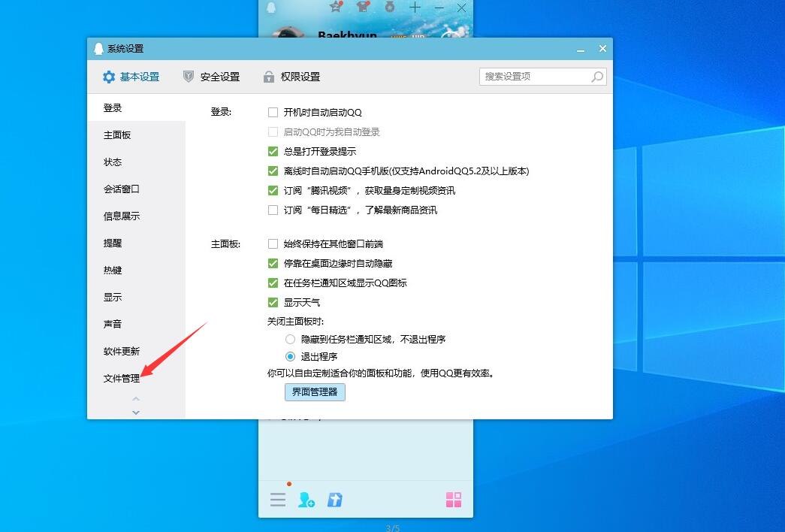Switch to 安全设置 tab
The height and width of the screenshot is (532, 785).
(x=211, y=77)
